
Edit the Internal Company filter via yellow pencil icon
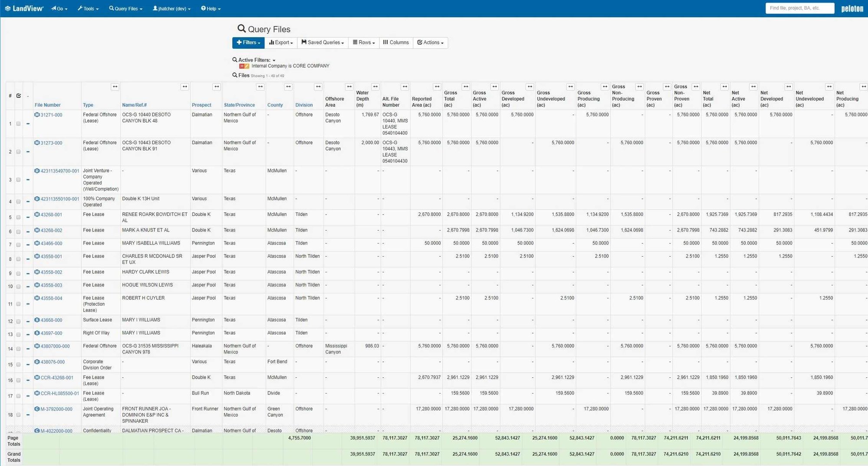point(247,66)
